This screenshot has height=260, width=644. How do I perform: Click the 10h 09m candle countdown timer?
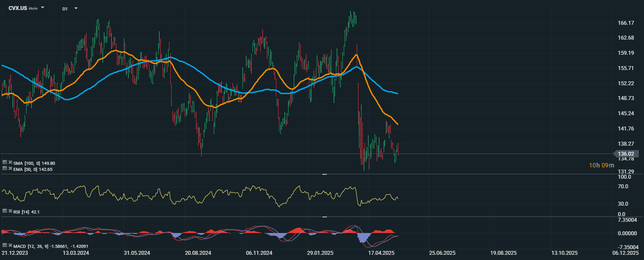coord(601,165)
